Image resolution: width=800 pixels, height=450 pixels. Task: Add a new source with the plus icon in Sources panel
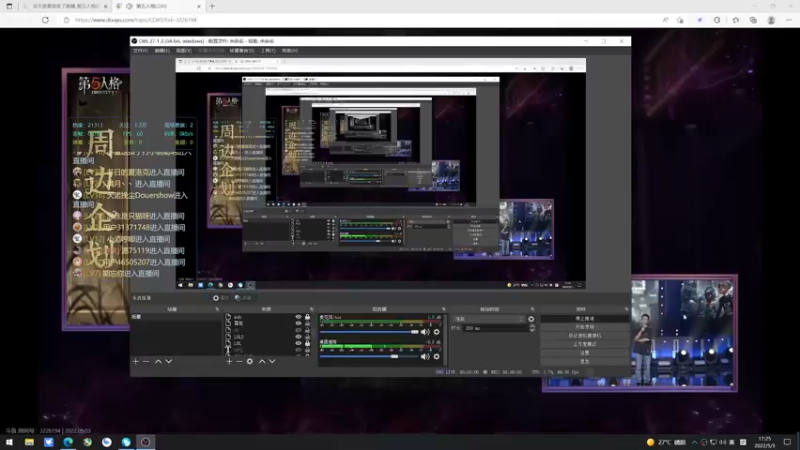229,361
